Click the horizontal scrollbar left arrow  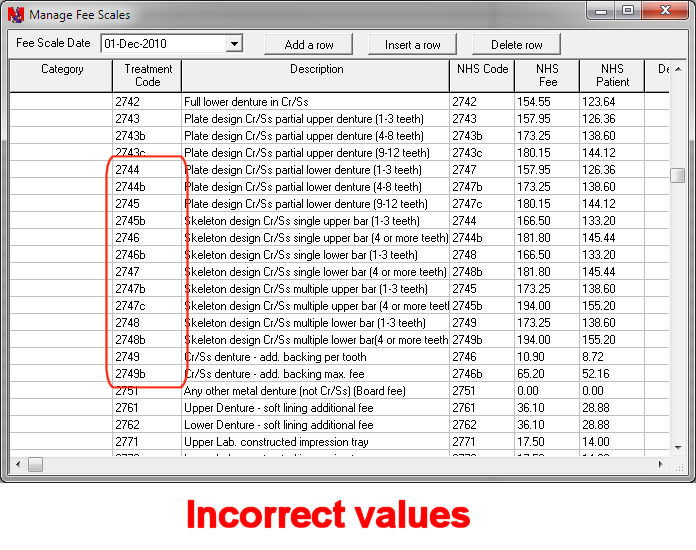(x=18, y=464)
